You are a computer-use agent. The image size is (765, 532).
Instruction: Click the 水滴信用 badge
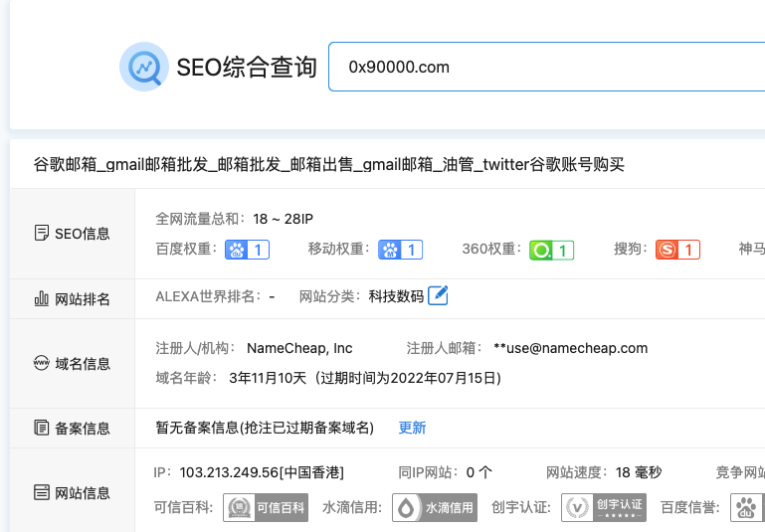point(435,507)
